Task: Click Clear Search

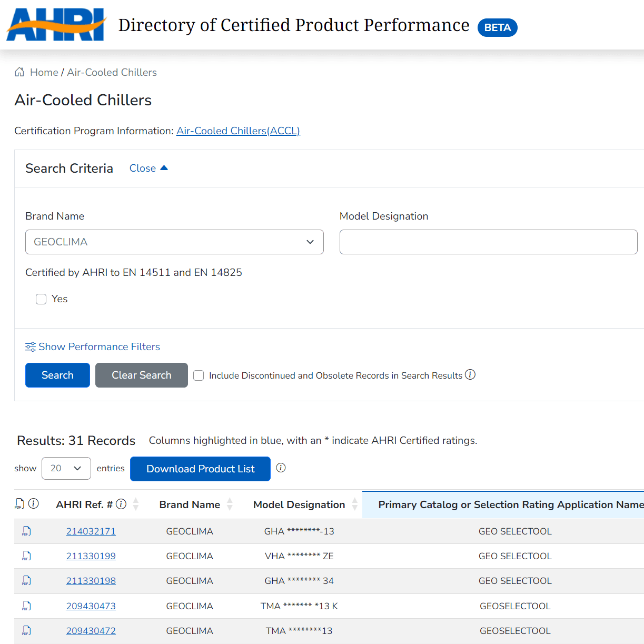Action: [141, 375]
